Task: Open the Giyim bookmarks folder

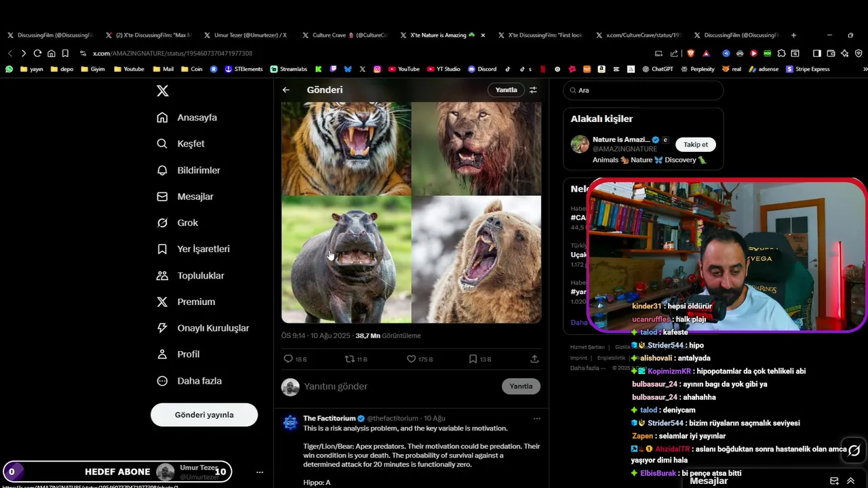Action: pyautogui.click(x=92, y=69)
